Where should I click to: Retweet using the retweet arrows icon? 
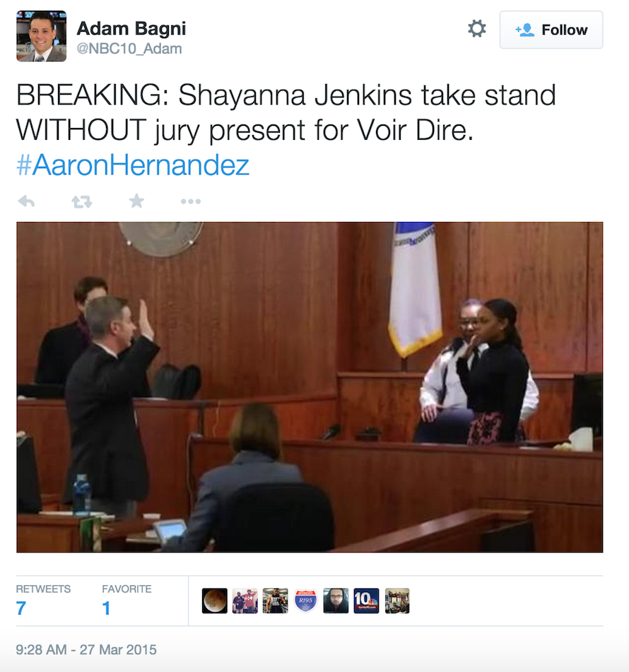pyautogui.click(x=81, y=201)
